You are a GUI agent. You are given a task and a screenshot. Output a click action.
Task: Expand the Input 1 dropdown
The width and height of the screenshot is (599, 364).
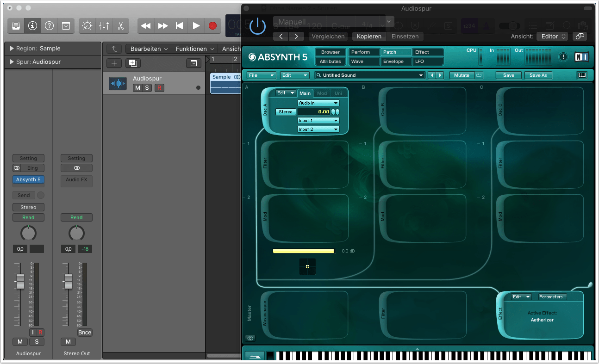click(x=318, y=121)
